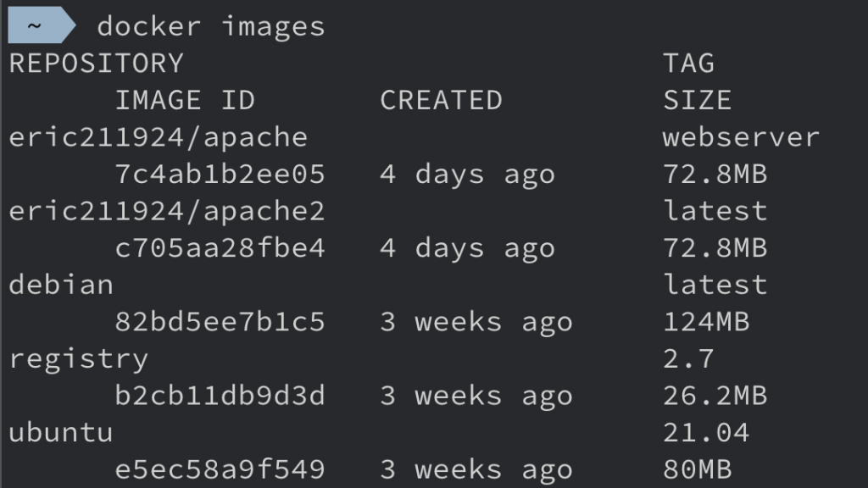Select the eric211924/apache repository name
Screen dimensions: 868x488
[x=158, y=137]
